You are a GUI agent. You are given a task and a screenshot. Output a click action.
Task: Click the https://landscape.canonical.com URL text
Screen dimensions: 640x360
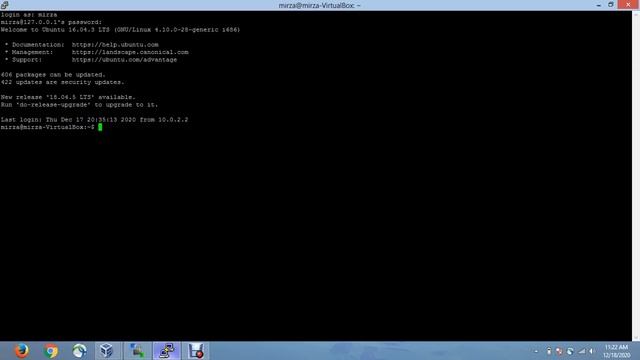[x=130, y=52]
